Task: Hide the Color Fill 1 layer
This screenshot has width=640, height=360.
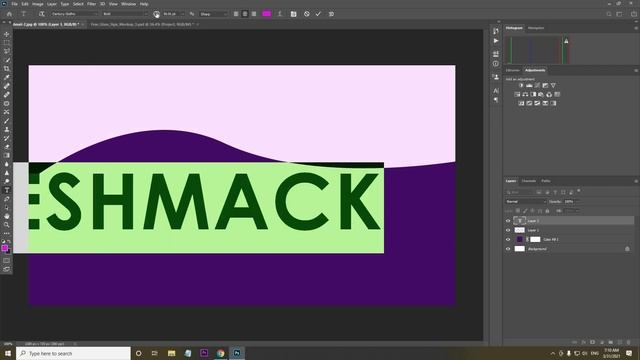Action: tap(508, 240)
